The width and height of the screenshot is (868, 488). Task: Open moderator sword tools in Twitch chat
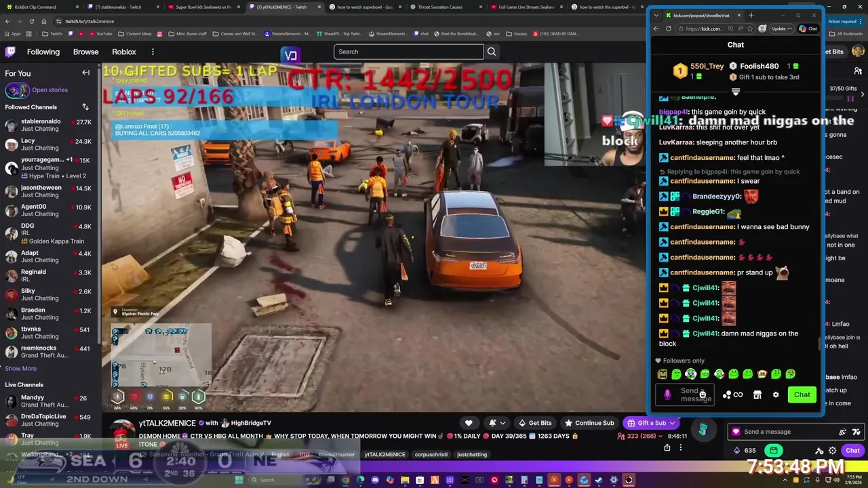(819, 450)
